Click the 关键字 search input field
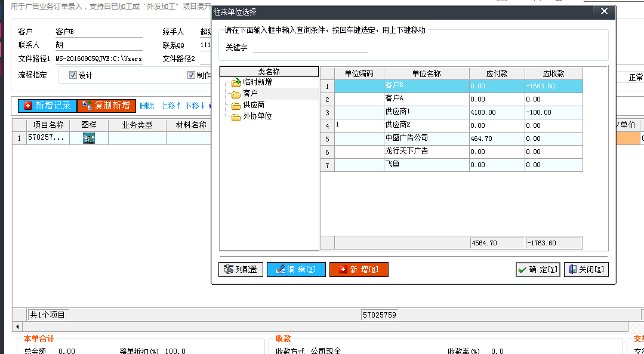This screenshot has height=354, width=644. coord(309,47)
